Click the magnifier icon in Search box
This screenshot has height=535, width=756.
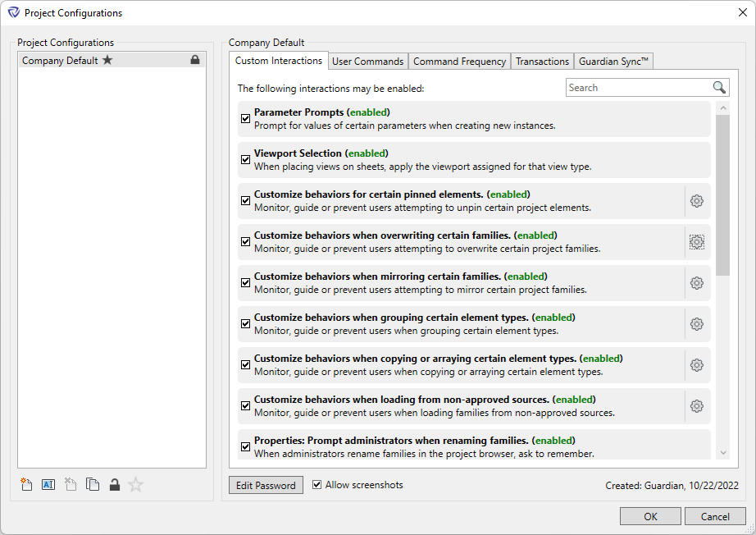(x=719, y=88)
